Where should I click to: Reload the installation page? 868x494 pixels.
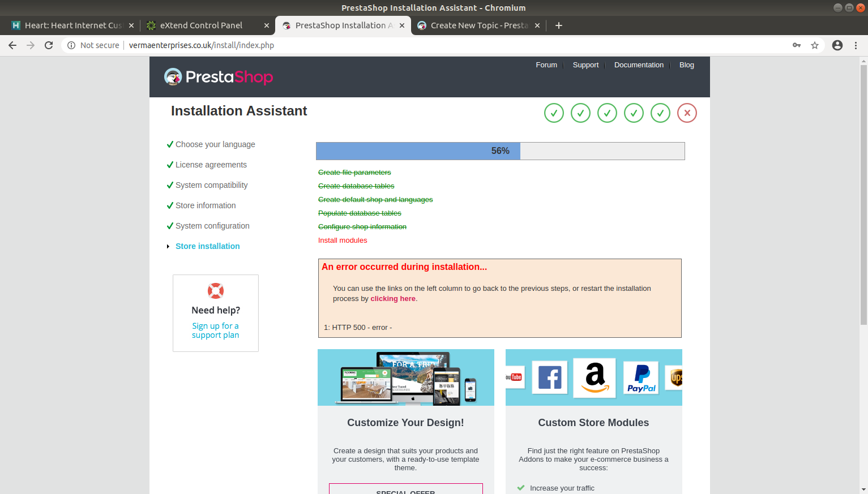[49, 45]
